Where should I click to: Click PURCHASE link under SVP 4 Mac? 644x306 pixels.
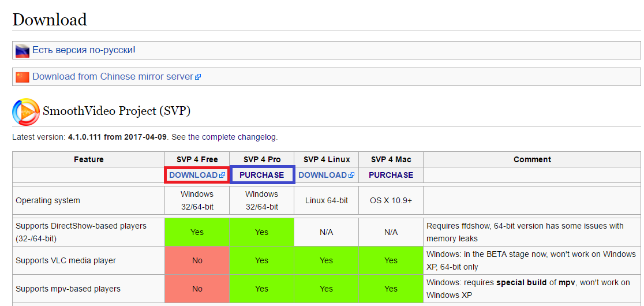(x=391, y=175)
